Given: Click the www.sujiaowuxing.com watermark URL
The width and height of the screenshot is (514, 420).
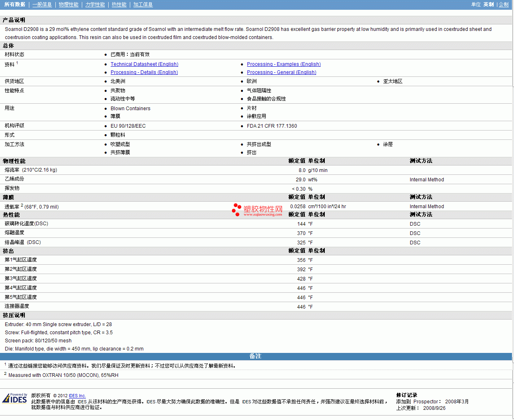Looking at the screenshot, I should [x=262, y=215].
